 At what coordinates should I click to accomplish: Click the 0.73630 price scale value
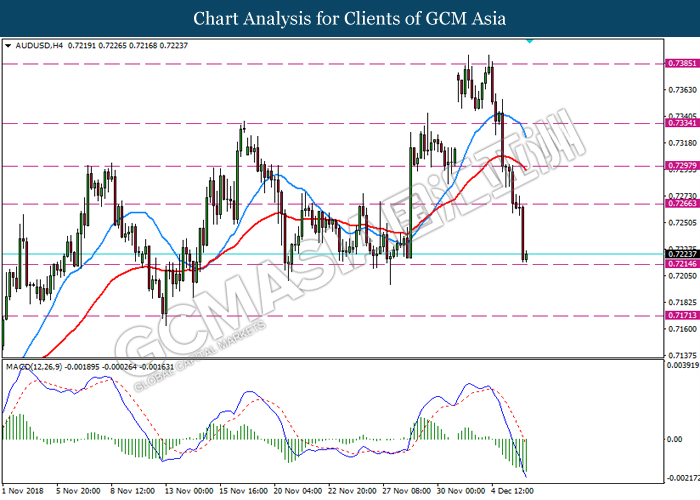tap(682, 90)
